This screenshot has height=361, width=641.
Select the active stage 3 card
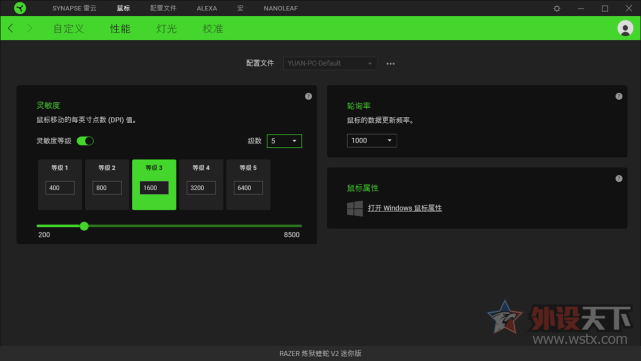(x=154, y=185)
